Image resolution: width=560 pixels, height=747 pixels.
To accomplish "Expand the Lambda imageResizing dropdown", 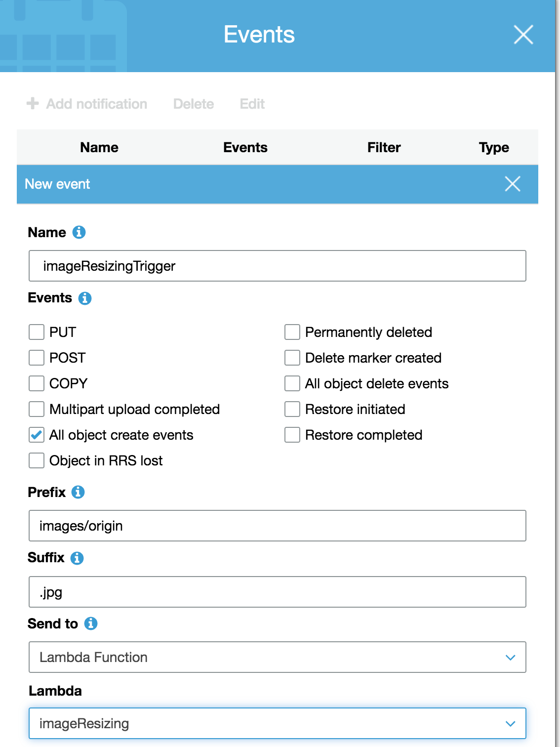I will pos(277,723).
